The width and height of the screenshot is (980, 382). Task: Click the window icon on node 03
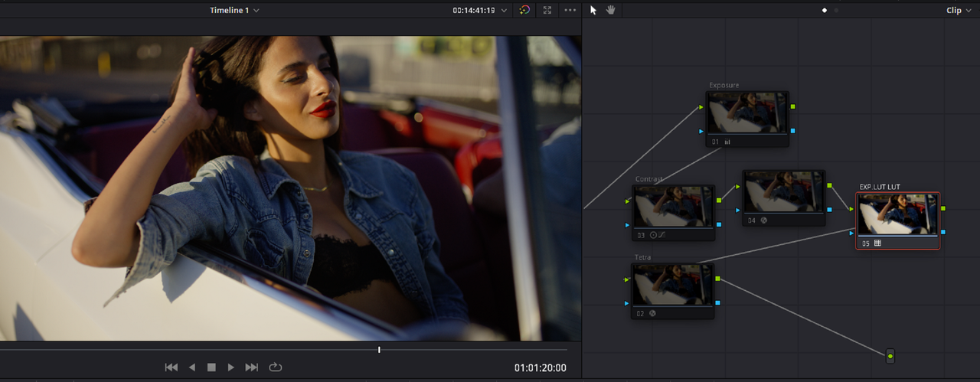click(653, 235)
